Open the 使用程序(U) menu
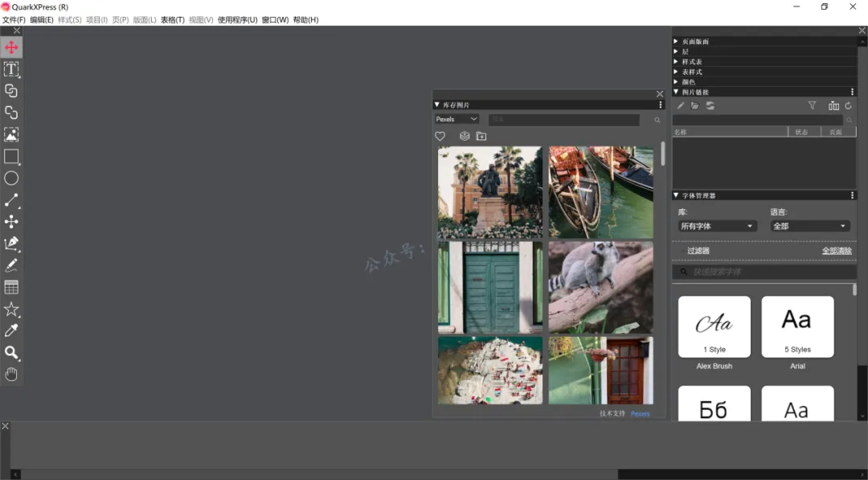The image size is (868, 480). pos(237,20)
